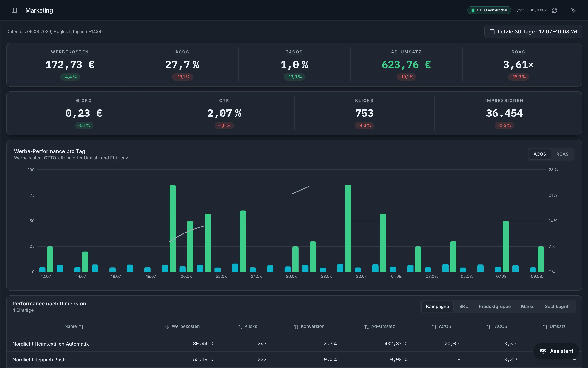Click the CTR value 2,07 %

click(224, 113)
